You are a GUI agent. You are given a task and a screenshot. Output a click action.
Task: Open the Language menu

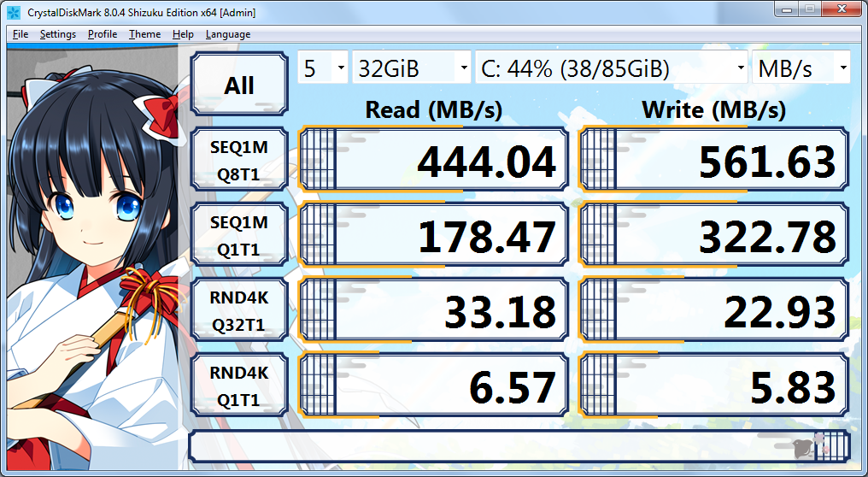[228, 34]
